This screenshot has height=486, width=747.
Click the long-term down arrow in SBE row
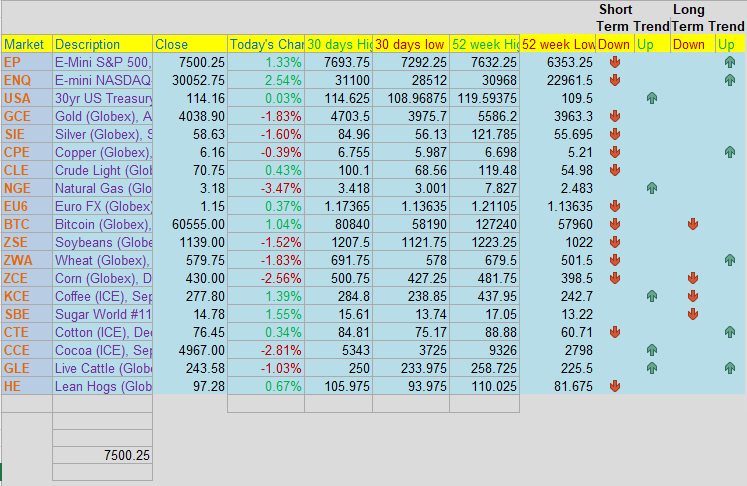tap(693, 314)
